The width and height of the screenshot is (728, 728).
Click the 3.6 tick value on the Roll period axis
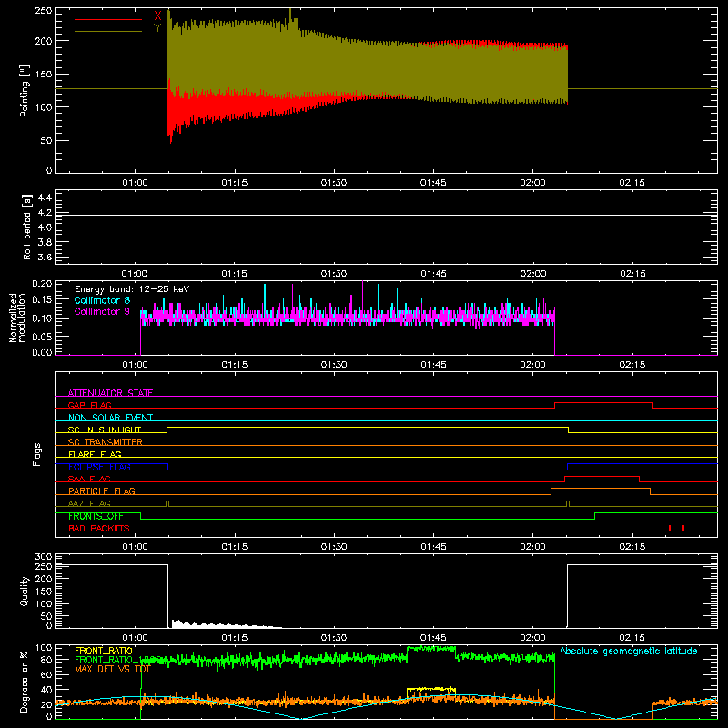45,257
